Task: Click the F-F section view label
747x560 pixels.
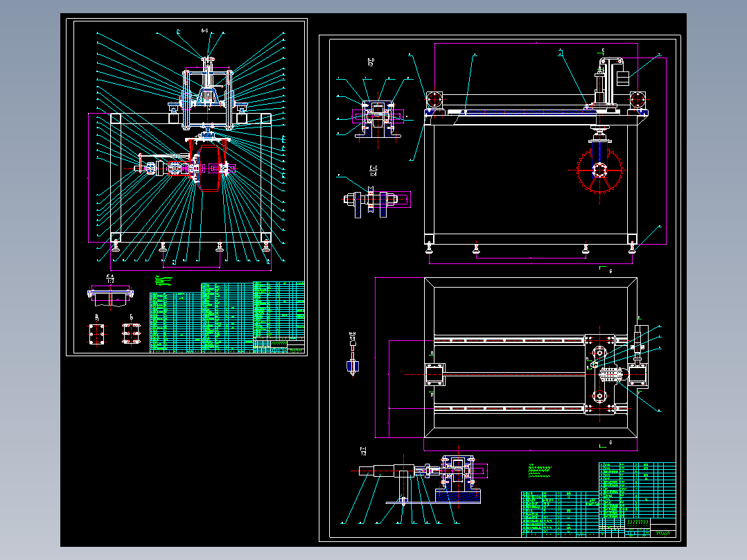Action: pyautogui.click(x=363, y=451)
